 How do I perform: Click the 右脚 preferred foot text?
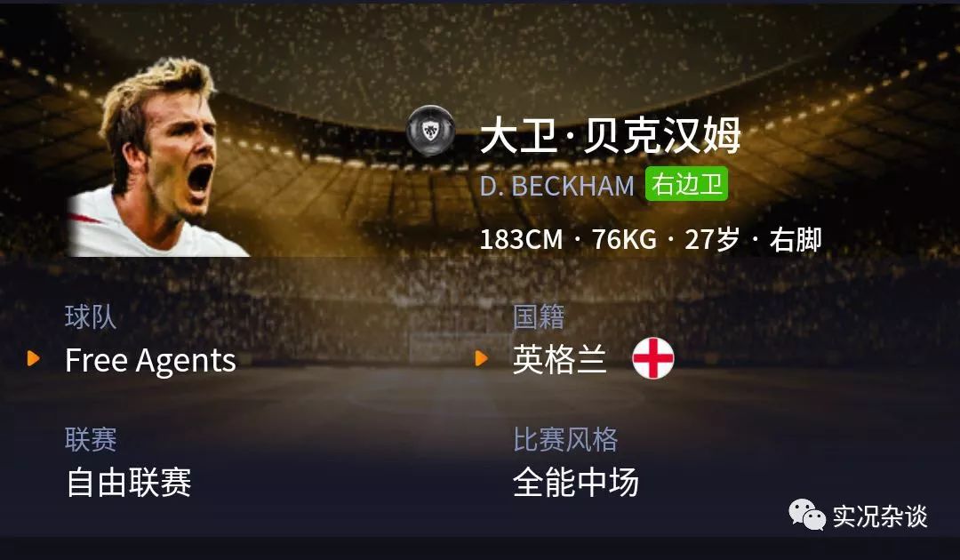[x=796, y=239]
